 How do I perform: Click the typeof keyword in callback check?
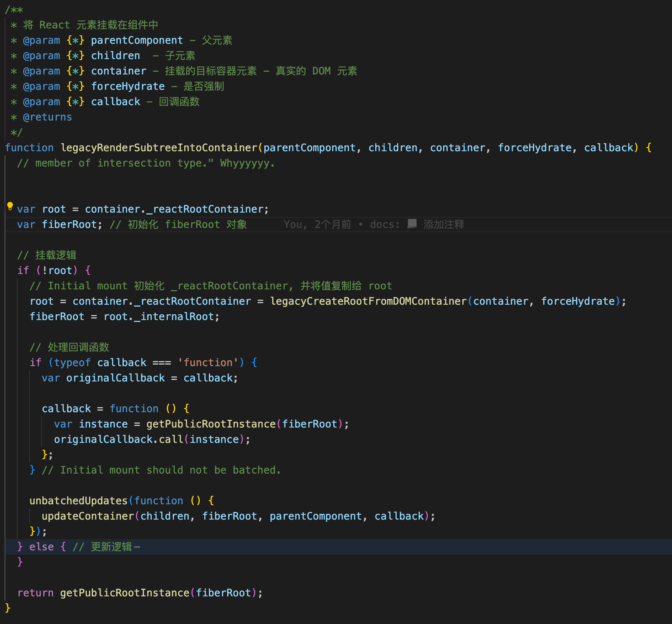(73, 363)
